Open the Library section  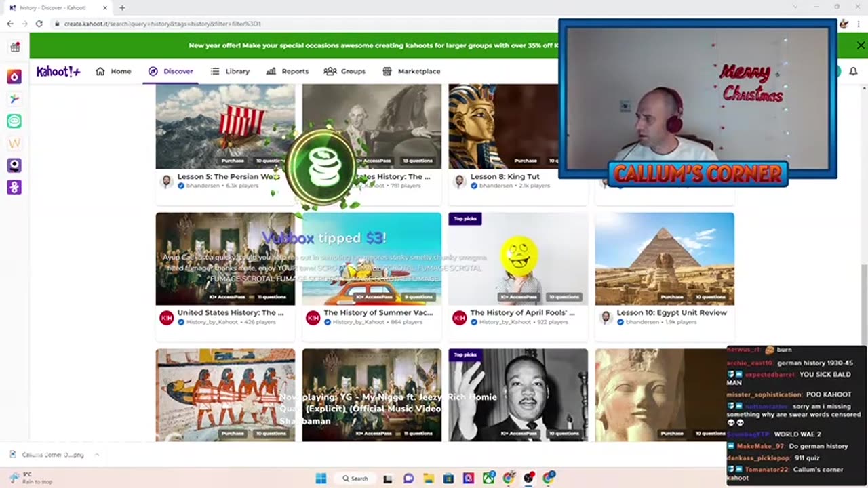(x=230, y=71)
